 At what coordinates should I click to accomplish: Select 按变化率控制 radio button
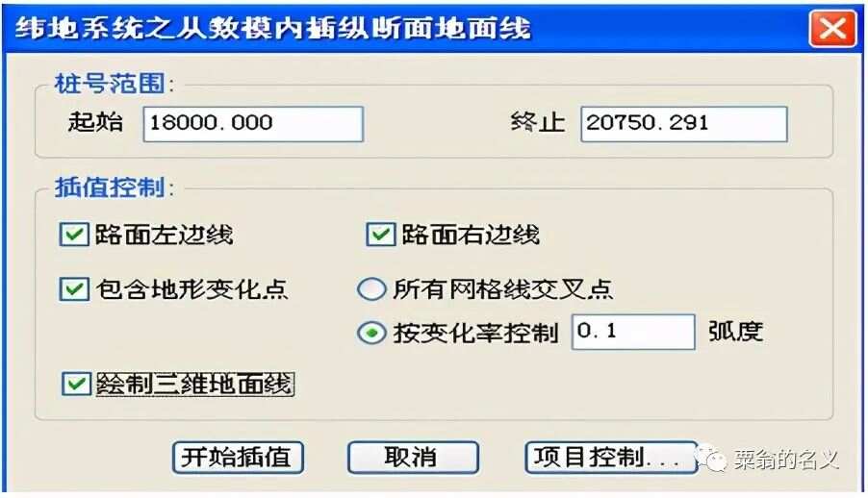coord(371,333)
